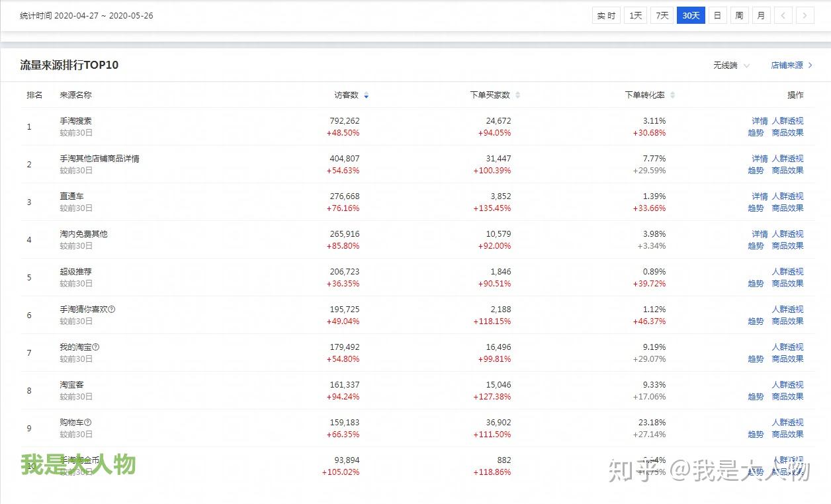Select visitor count 404,807
The height and width of the screenshot is (504, 831).
[x=345, y=159]
